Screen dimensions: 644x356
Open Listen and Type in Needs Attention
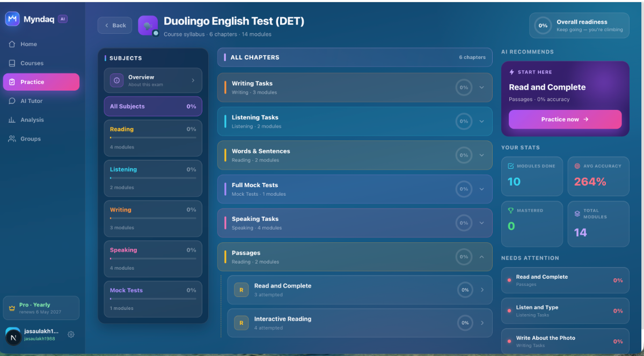[565, 311]
